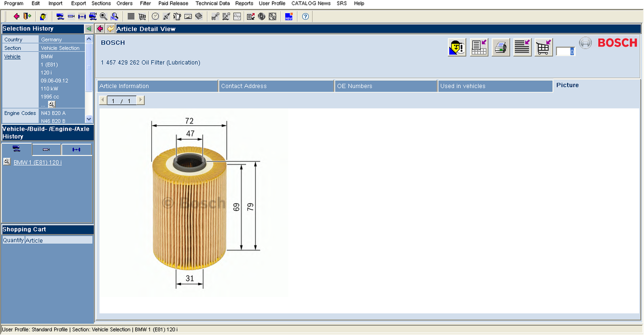Open the SRS menu
The height and width of the screenshot is (335, 644).
342,4
